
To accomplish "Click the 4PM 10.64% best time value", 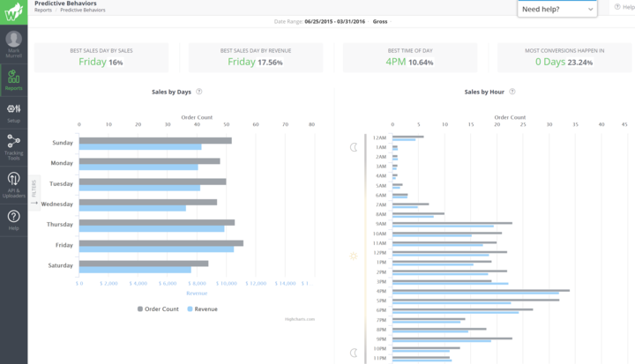I will (409, 62).
